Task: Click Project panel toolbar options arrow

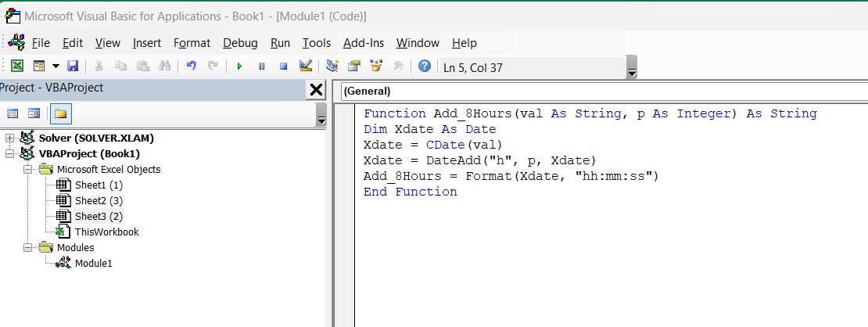Action: click(x=321, y=116)
